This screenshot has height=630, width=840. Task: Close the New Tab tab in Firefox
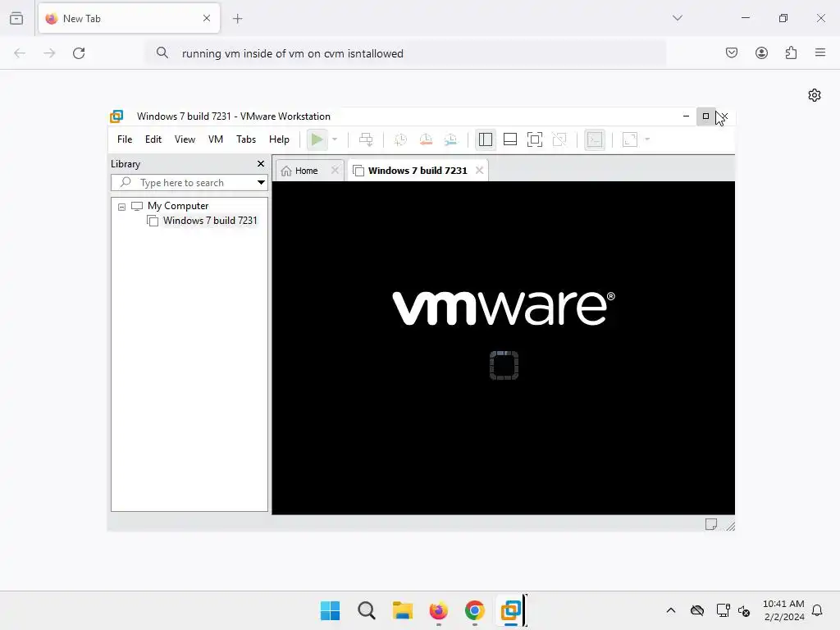(207, 18)
